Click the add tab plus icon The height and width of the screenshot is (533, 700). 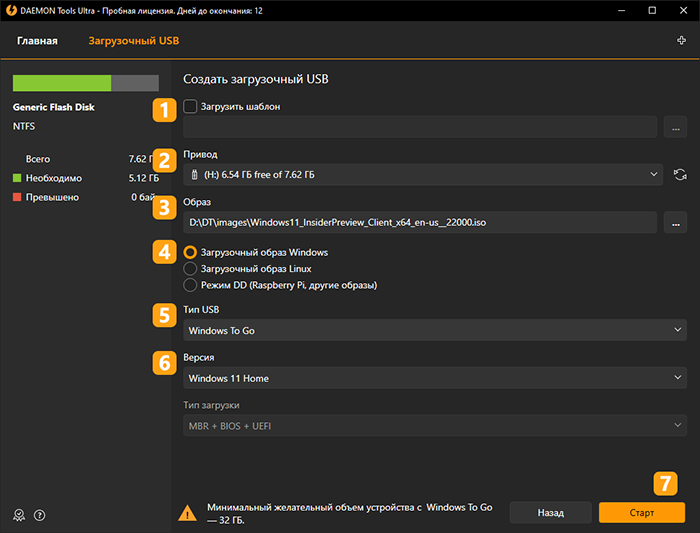click(x=681, y=41)
